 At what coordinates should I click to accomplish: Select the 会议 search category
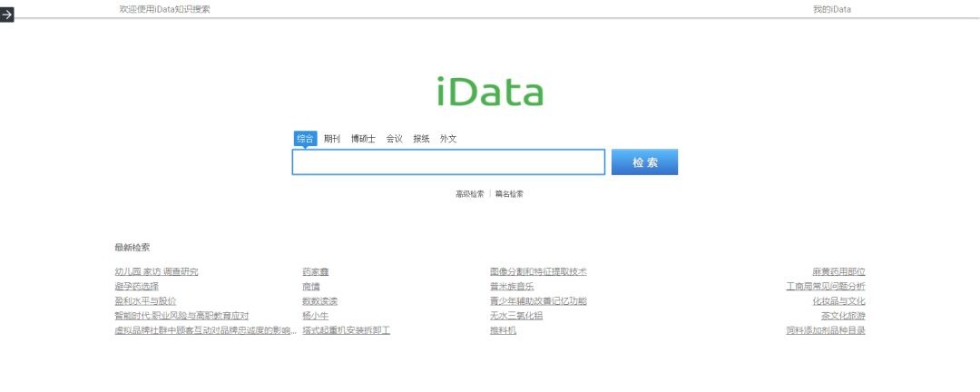tap(394, 139)
